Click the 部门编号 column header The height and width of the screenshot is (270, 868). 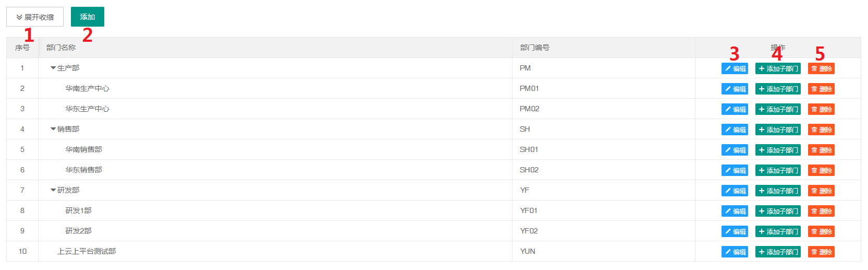tap(534, 48)
